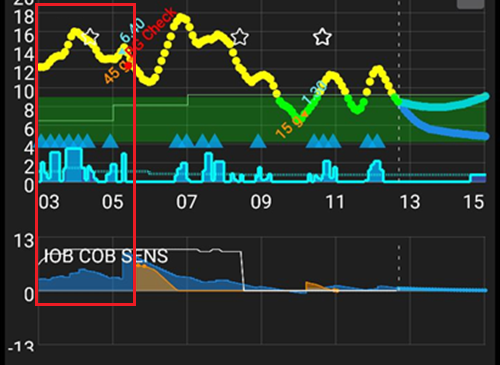Tap the 05 time axis label
Image resolution: width=500 pixels, height=365 pixels.
click(x=113, y=202)
